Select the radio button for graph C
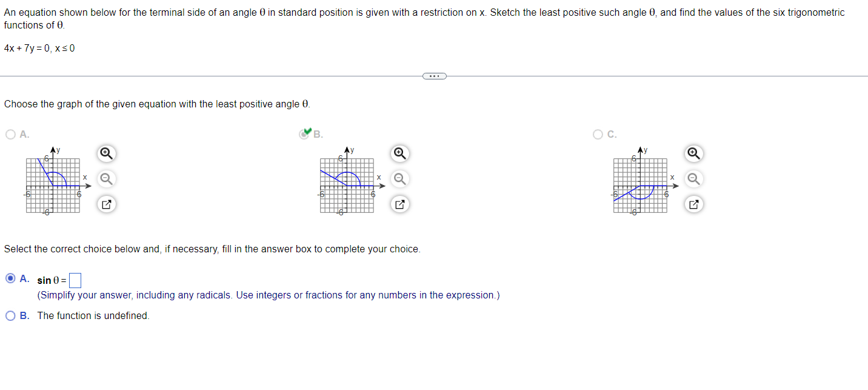Screen dimensions: 868x390 pos(596,135)
